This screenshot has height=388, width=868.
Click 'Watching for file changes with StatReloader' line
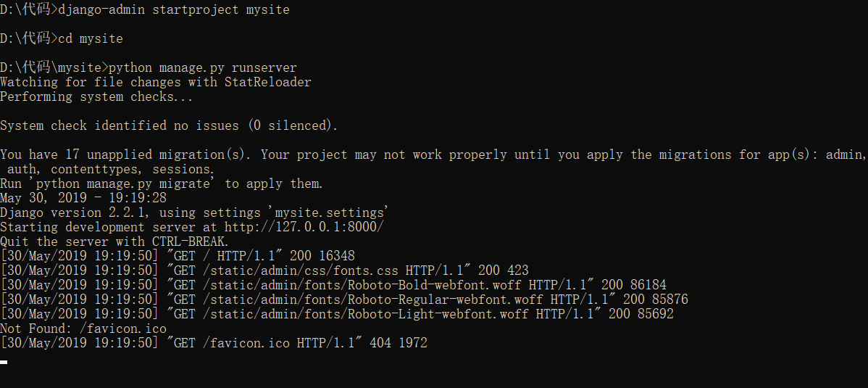click(155, 82)
